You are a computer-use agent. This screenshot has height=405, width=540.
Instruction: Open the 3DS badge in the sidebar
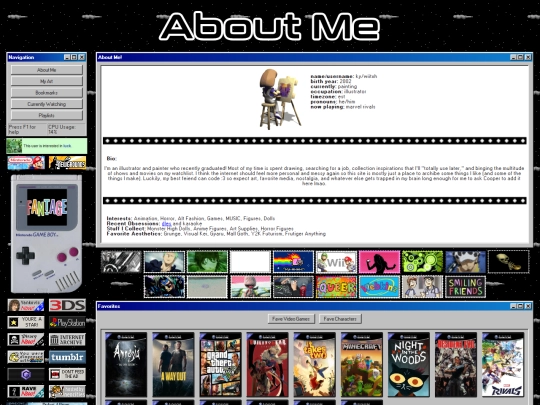click(x=67, y=305)
